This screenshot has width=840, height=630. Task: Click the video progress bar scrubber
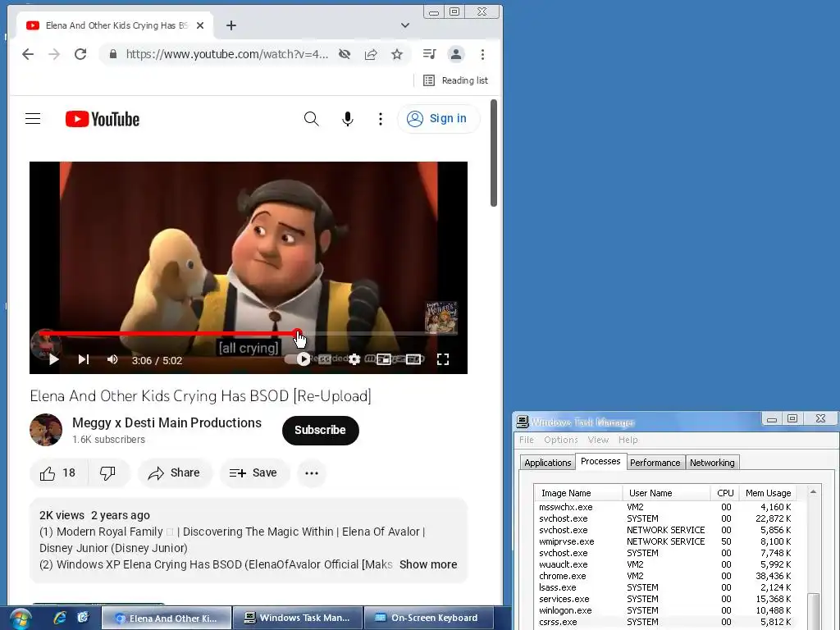297,333
